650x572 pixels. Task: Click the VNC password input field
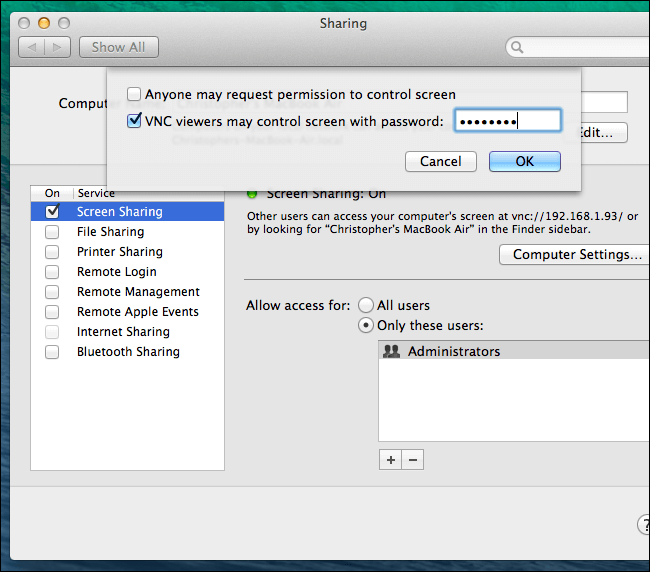click(507, 121)
